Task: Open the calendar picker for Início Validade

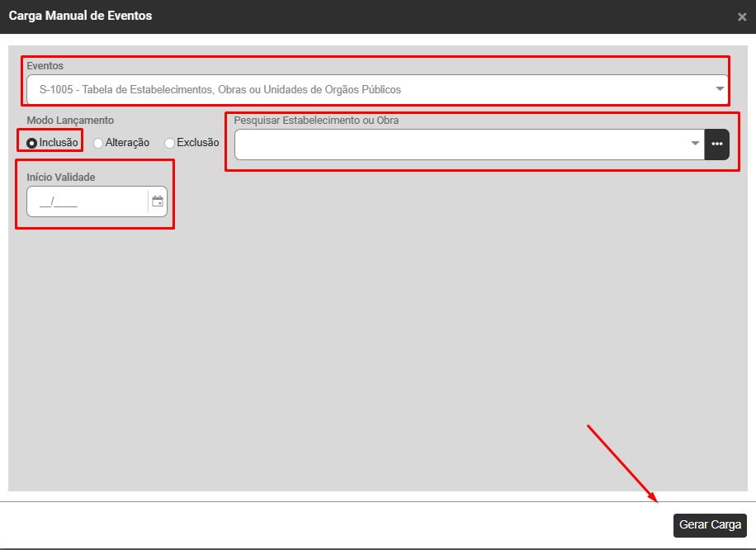Action: pos(158,202)
